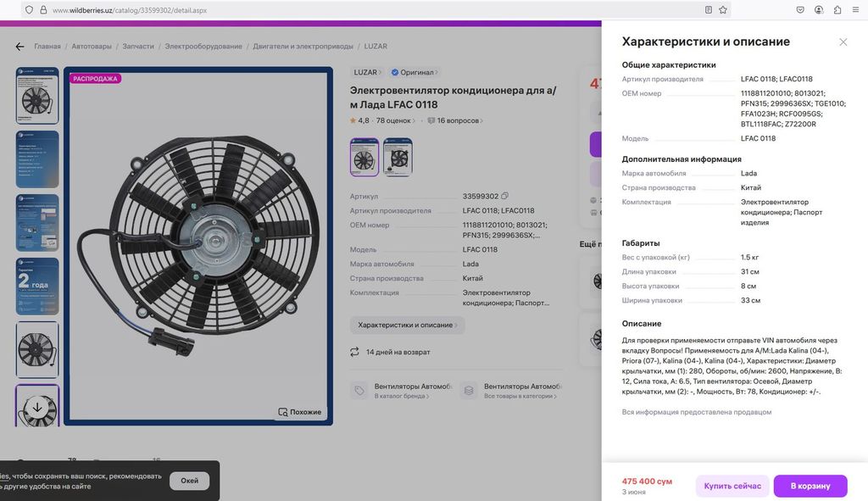Viewport: 868px width, 501px height.
Task: Open the 2 года warranty thumbnail
Action: (x=37, y=287)
